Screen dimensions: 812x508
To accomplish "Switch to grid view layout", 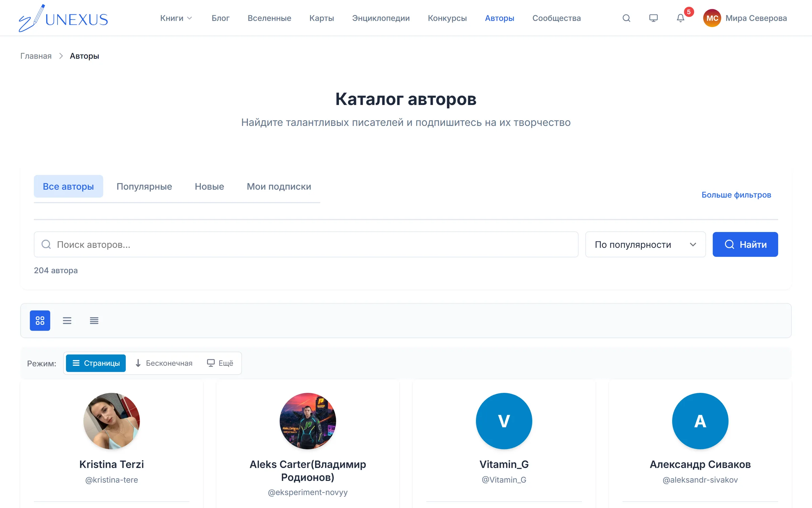I will coord(40,320).
